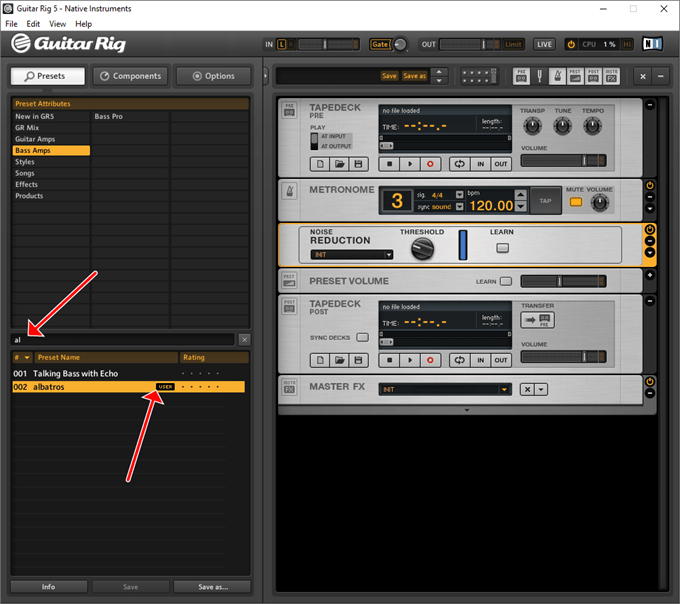Enable Learn on Noise Reduction
This screenshot has width=680, height=604.
(x=502, y=248)
